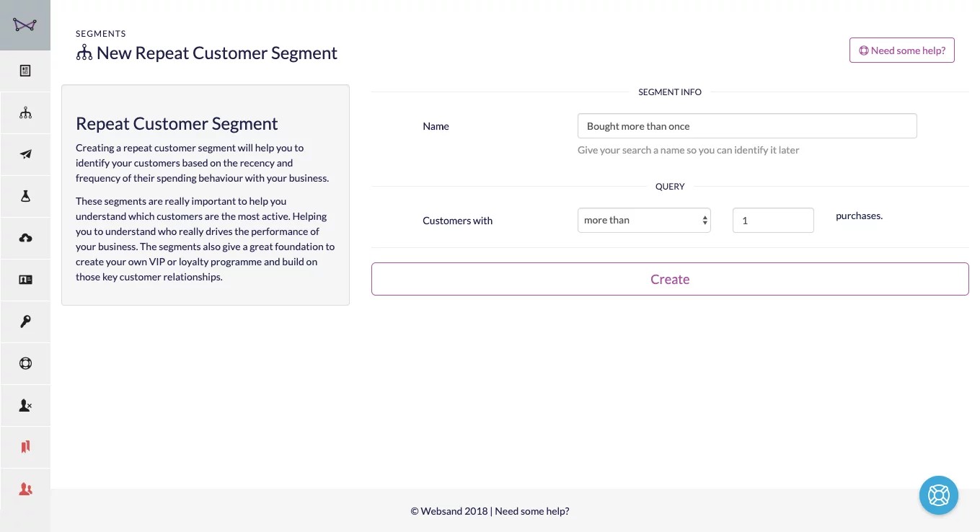980x532 pixels.
Task: Focus the purchases number input field
Action: tap(773, 221)
